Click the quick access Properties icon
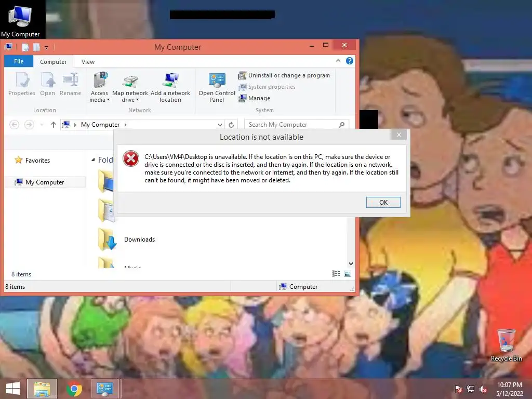 (x=25, y=47)
